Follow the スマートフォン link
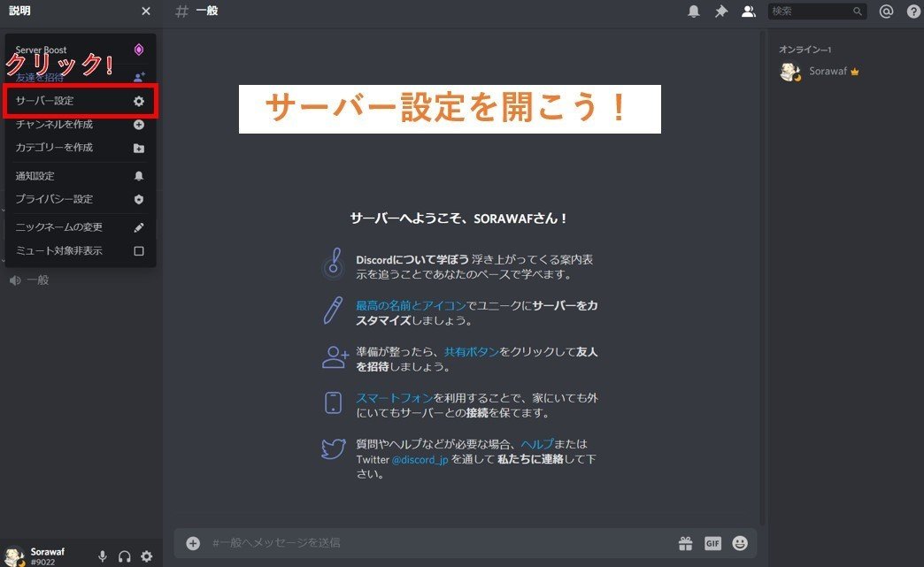This screenshot has height=567, width=924. click(394, 398)
